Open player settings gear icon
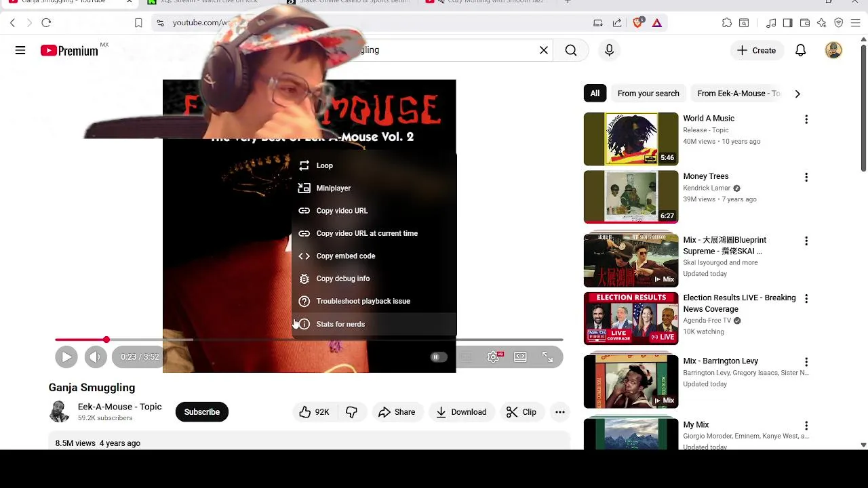868x488 pixels. [494, 357]
